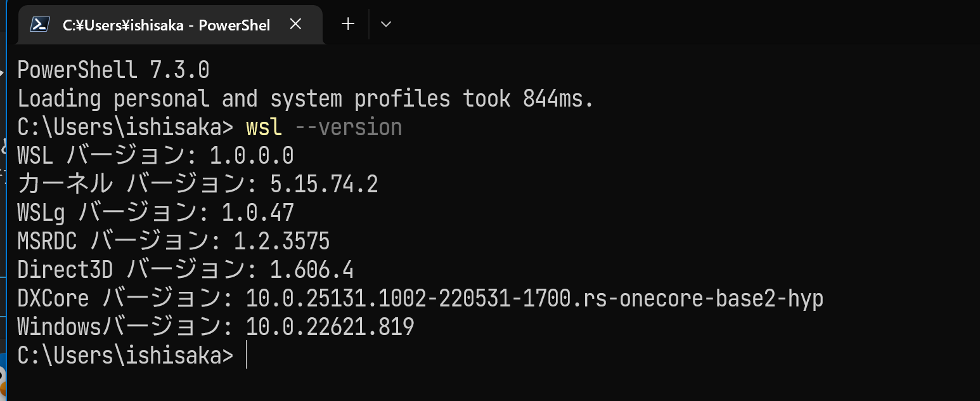Expand the new tab profile dropdown chevron
Screen dimensions: 980x401
coord(385,25)
